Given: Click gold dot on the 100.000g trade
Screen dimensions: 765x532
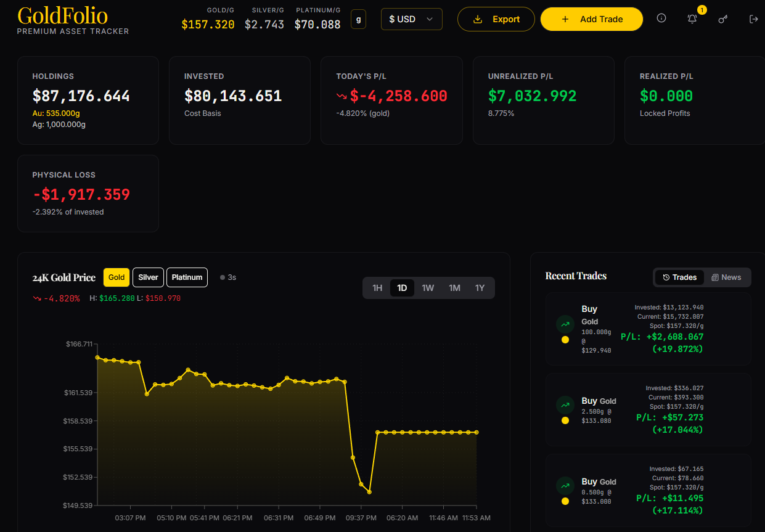Looking at the screenshot, I should [x=565, y=340].
